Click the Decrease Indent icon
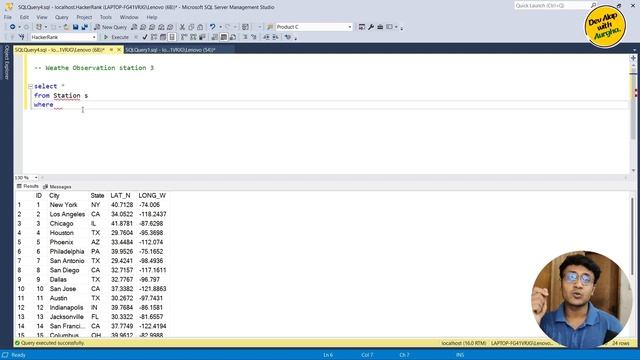 (x=266, y=37)
